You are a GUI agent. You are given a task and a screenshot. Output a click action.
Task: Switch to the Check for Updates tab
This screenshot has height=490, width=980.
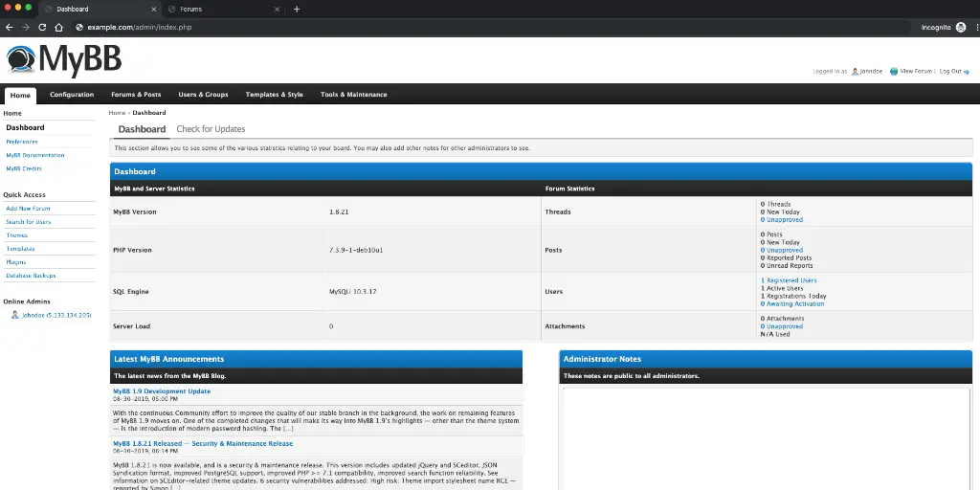tap(211, 129)
